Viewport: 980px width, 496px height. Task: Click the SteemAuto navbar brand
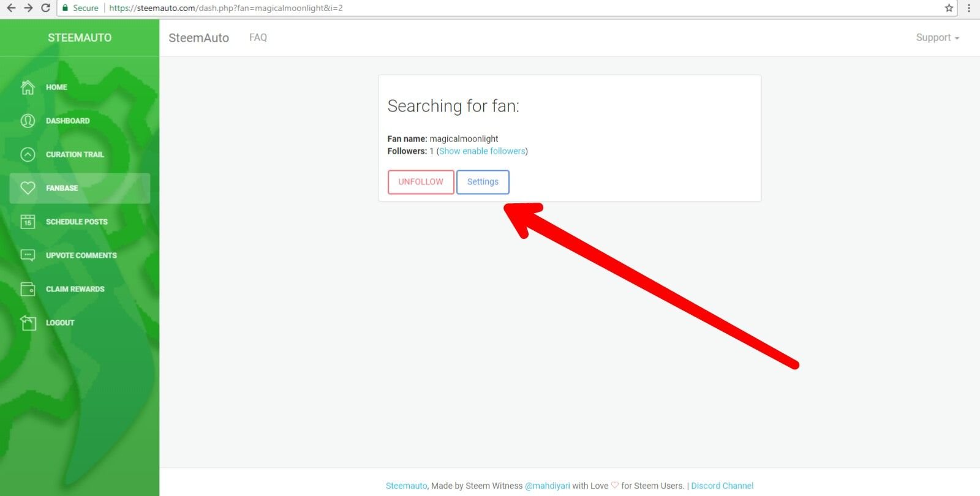(198, 38)
